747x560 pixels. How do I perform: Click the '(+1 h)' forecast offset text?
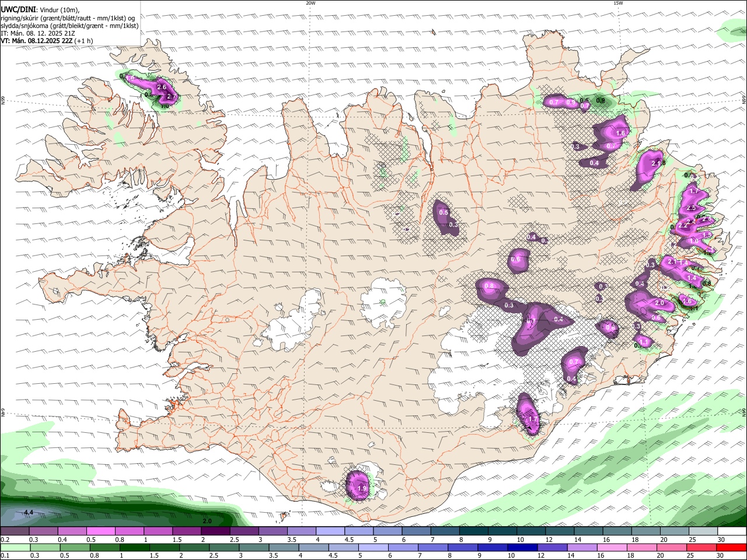(x=83, y=41)
